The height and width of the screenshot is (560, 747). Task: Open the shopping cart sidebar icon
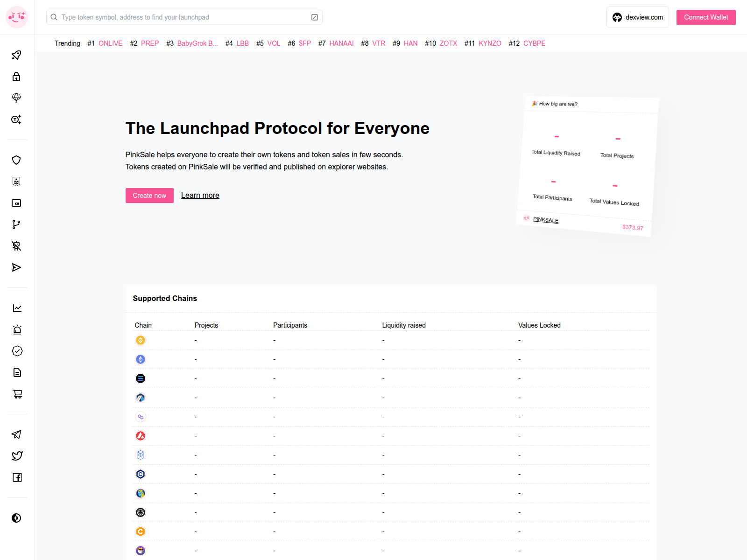(17, 394)
